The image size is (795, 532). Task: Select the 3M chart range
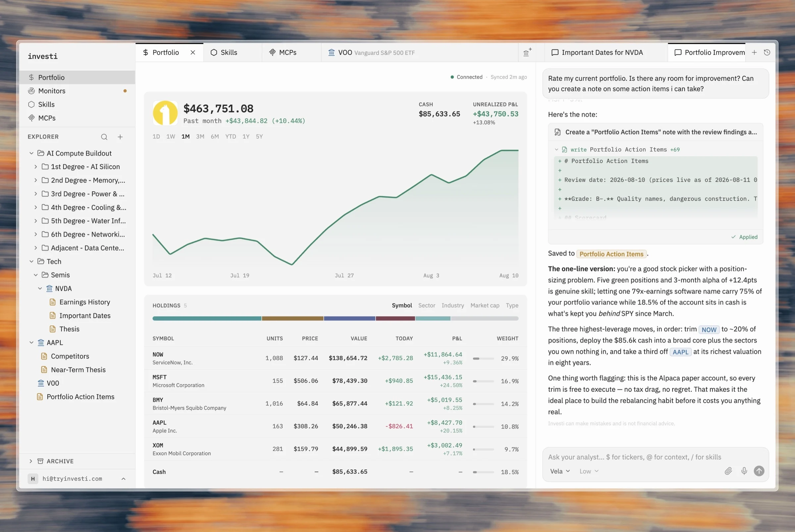coord(200,136)
